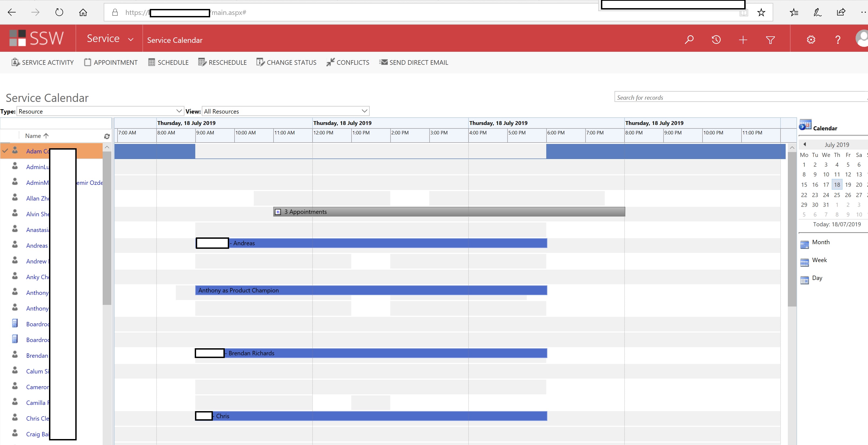Click the plus quick create icon
This screenshot has width=868, height=445.
click(x=743, y=40)
